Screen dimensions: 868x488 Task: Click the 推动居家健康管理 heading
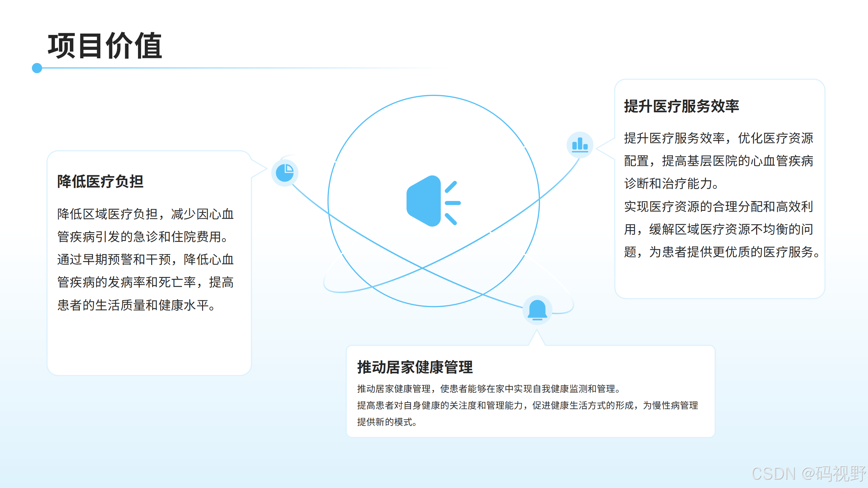(x=415, y=367)
